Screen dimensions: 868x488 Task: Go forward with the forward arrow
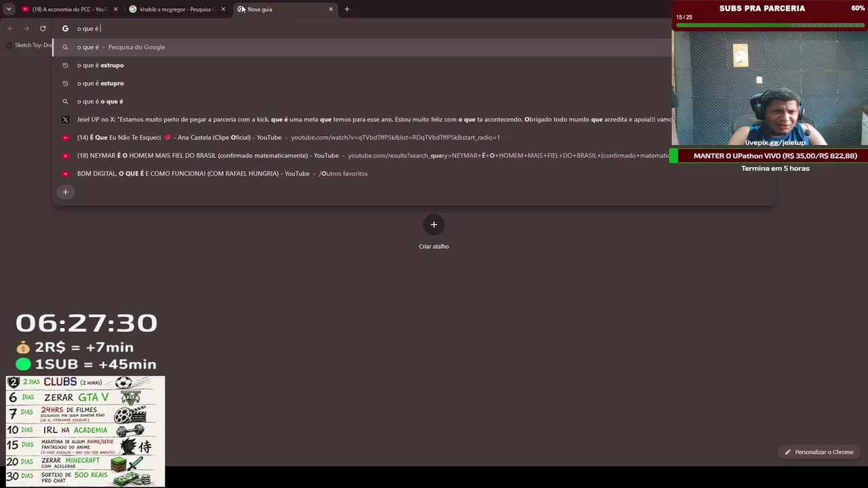26,28
